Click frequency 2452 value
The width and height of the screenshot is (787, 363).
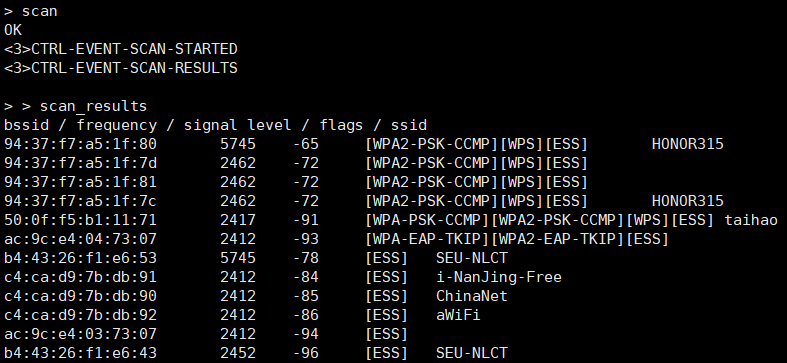[238, 353]
